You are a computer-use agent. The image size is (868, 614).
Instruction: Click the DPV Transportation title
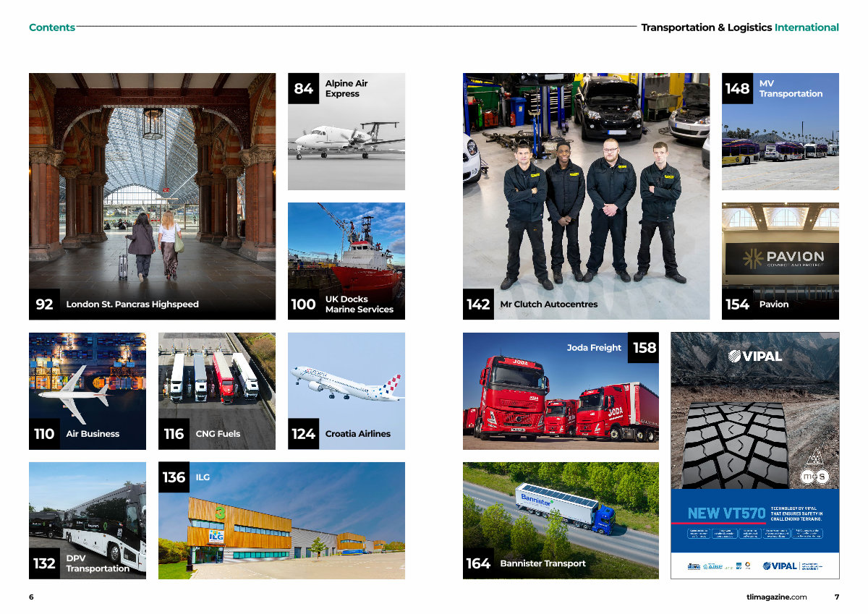coord(98,563)
